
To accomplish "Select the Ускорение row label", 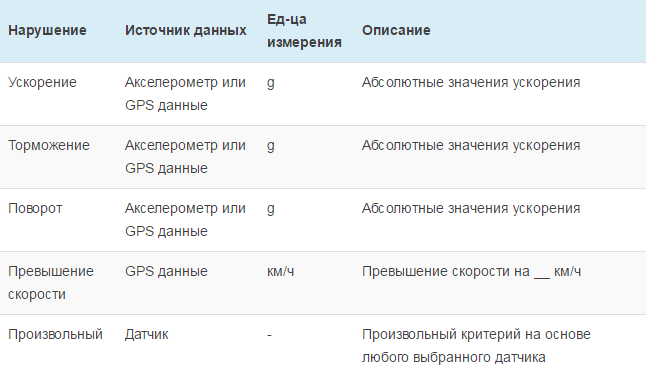I will coord(42,82).
